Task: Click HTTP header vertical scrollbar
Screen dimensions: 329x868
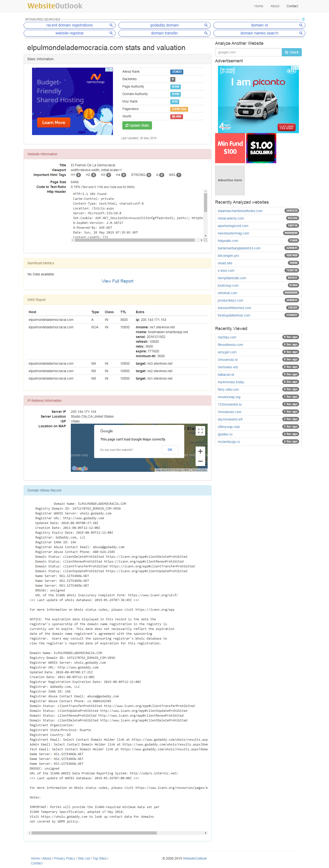Action: (x=205, y=203)
